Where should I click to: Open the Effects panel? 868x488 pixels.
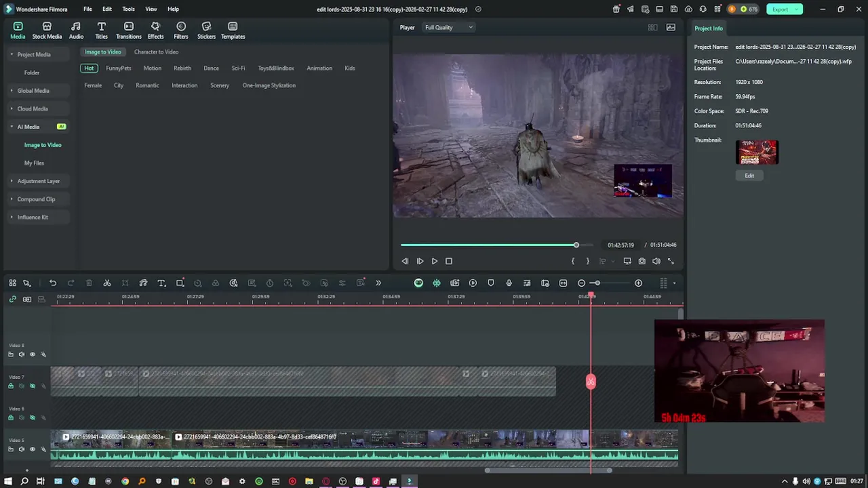tap(155, 30)
